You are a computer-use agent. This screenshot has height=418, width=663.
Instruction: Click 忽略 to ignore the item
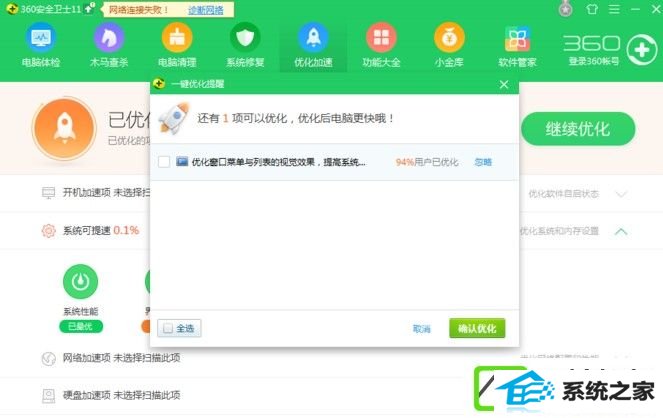(483, 162)
